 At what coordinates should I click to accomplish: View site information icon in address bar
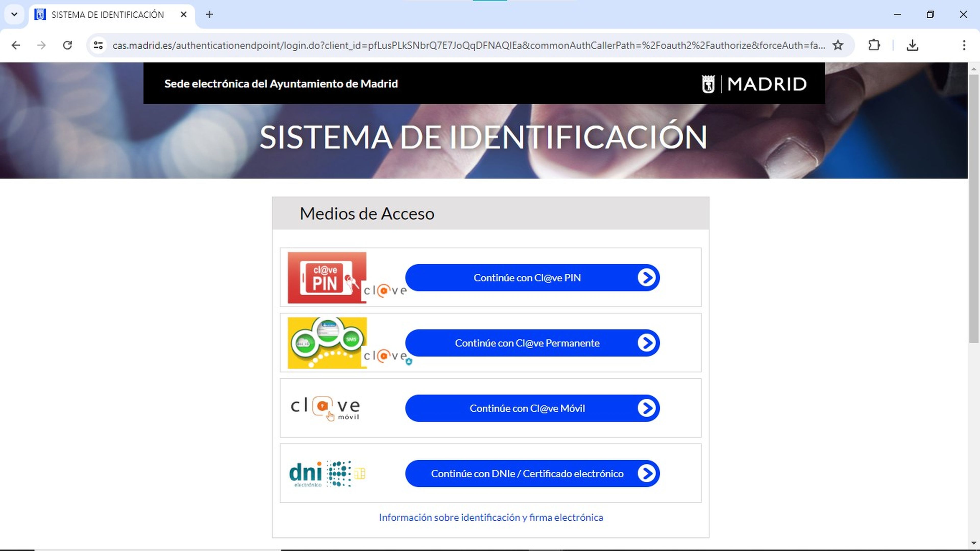(x=98, y=45)
